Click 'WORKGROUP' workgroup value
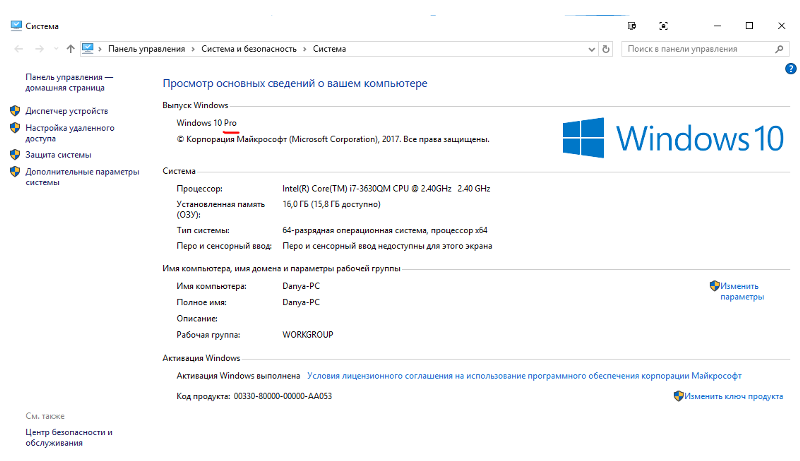 308,335
